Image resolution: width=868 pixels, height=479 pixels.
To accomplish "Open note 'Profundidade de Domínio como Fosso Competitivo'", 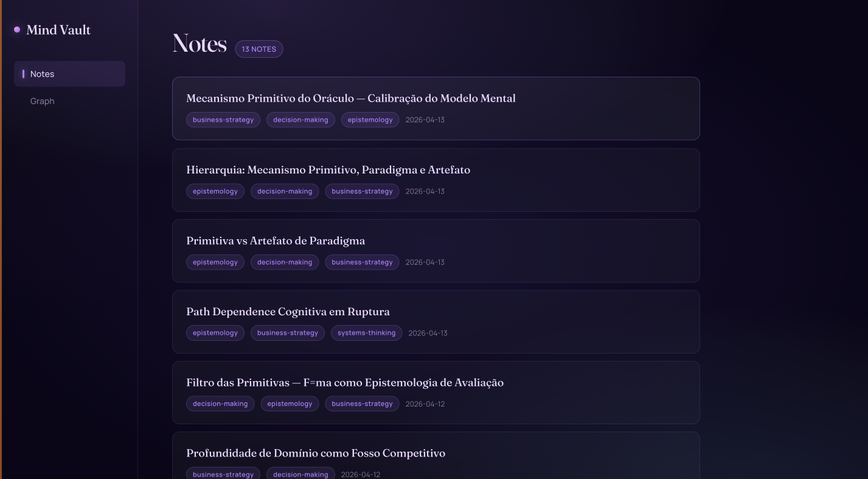I will 316,453.
